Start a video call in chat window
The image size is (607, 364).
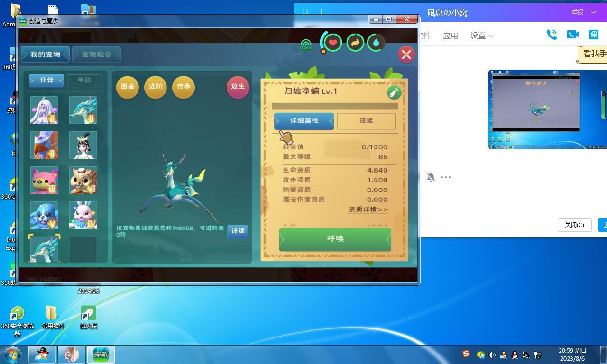coord(572,35)
